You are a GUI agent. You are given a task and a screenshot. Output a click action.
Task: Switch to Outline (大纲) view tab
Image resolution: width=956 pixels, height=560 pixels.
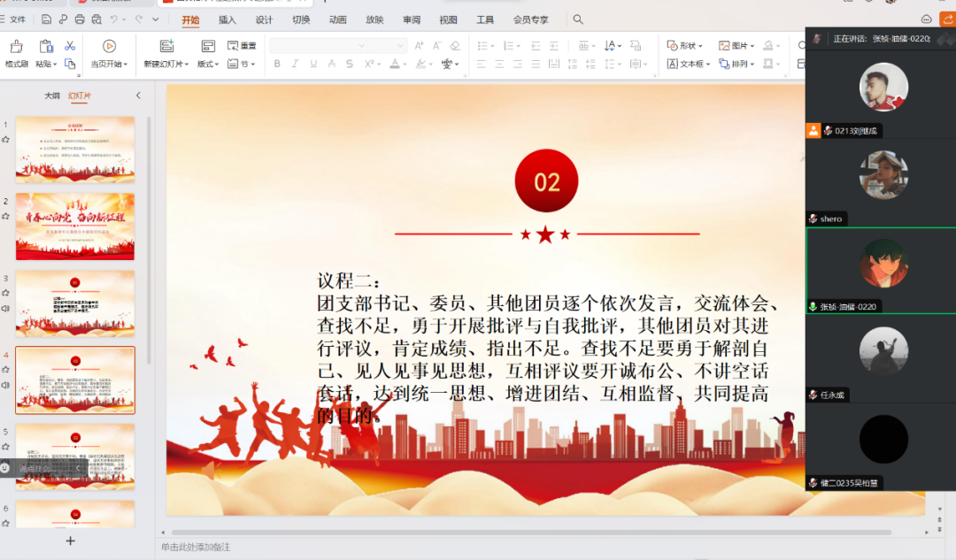[52, 96]
